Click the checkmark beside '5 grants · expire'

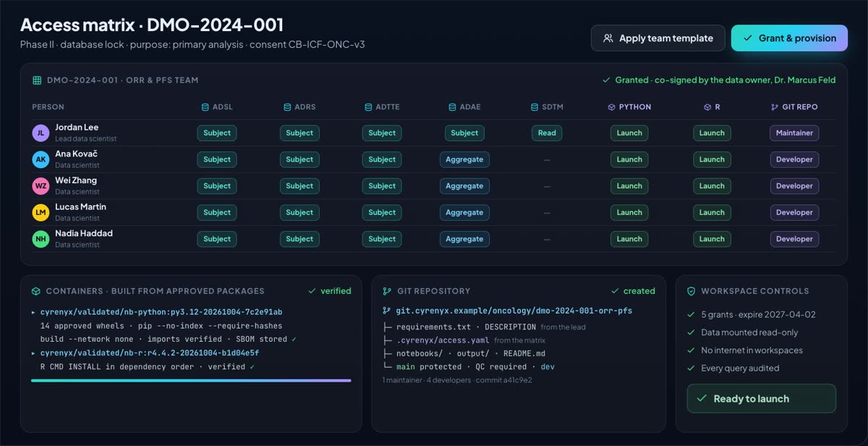pyautogui.click(x=691, y=315)
